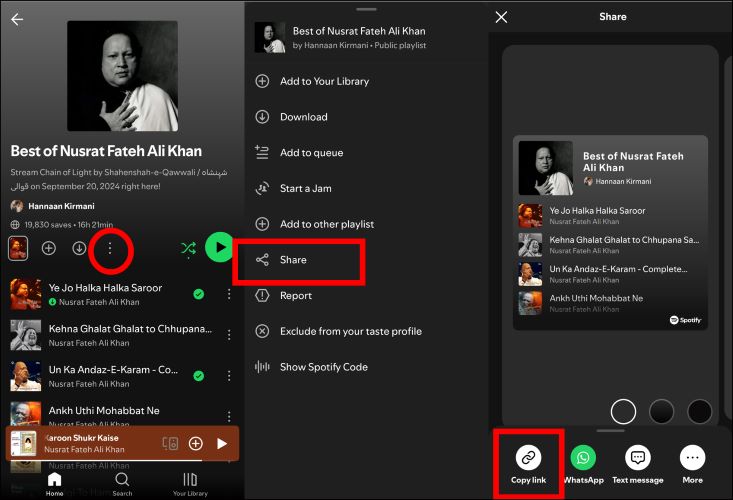Toggle shuffle for the playlist
Viewport: 733px width, 500px height.
[188, 249]
